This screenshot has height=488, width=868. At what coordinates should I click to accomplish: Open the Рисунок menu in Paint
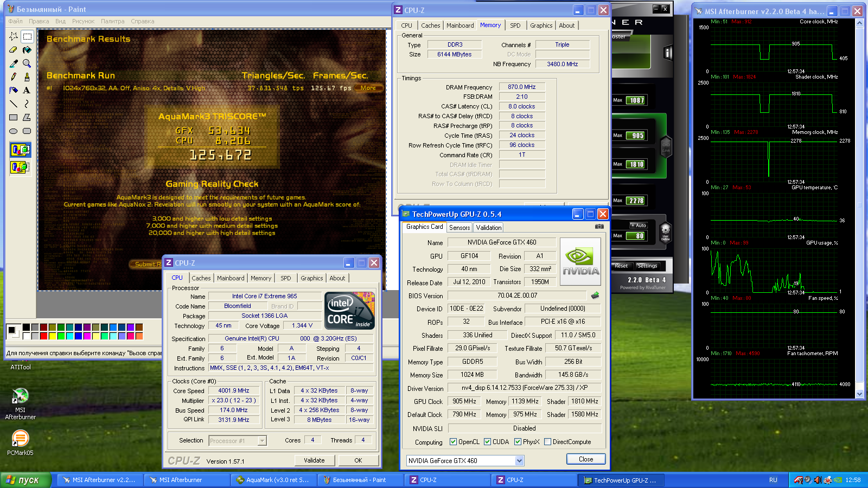[83, 21]
